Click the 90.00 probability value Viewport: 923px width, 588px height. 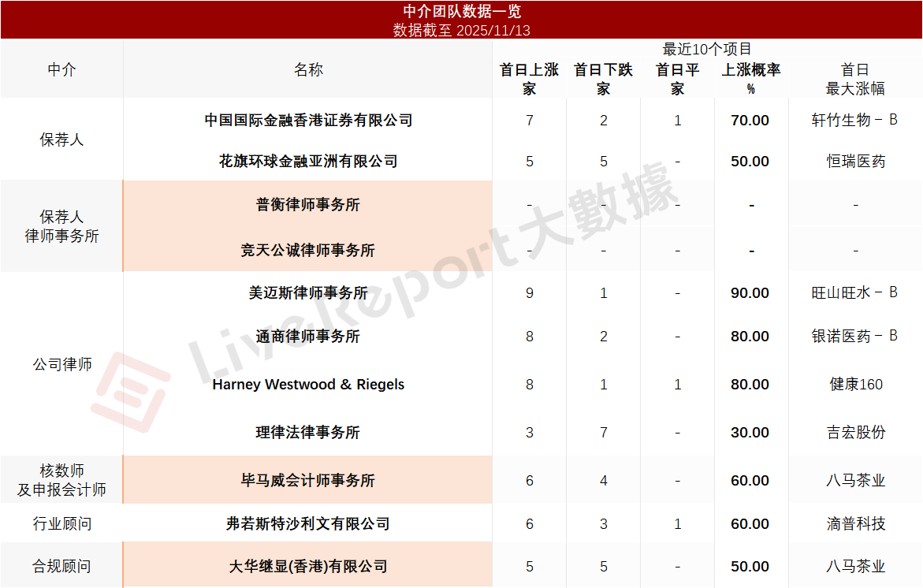[750, 292]
